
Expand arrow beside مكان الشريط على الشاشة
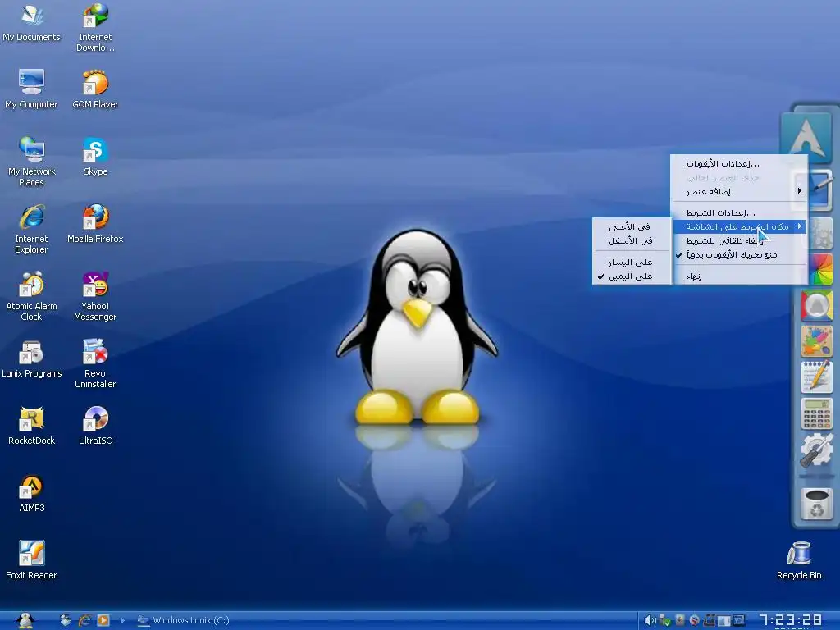799,226
